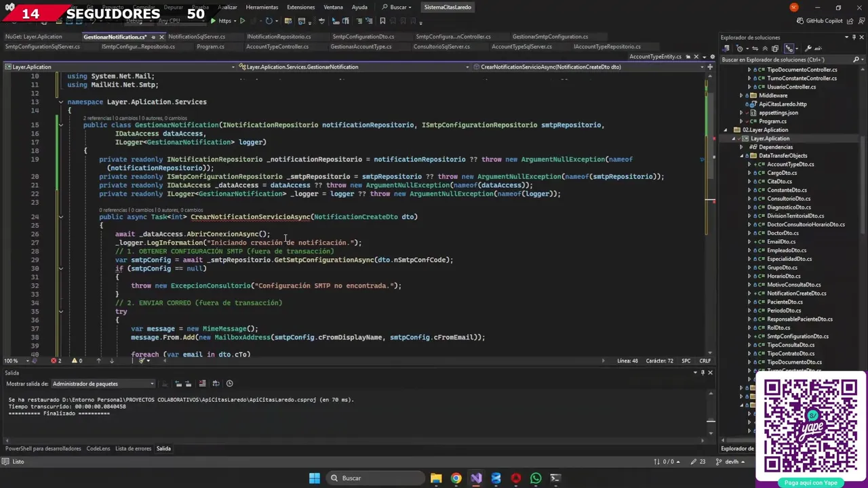Click Clear All icon in Output toolbar
868x488 pixels.
(202, 384)
